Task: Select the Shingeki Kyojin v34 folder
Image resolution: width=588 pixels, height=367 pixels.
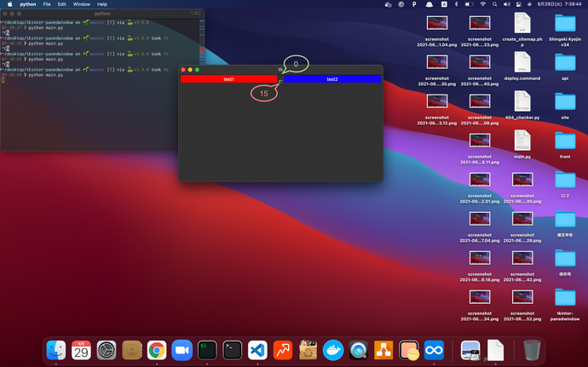Action: point(565,30)
